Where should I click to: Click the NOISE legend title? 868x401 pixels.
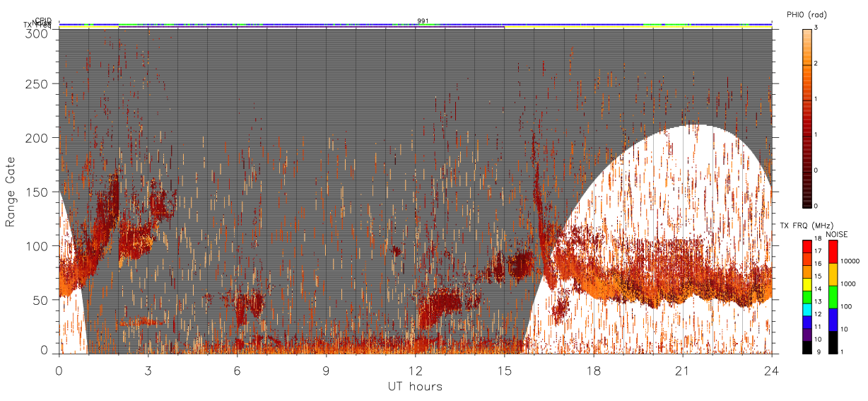[837, 234]
